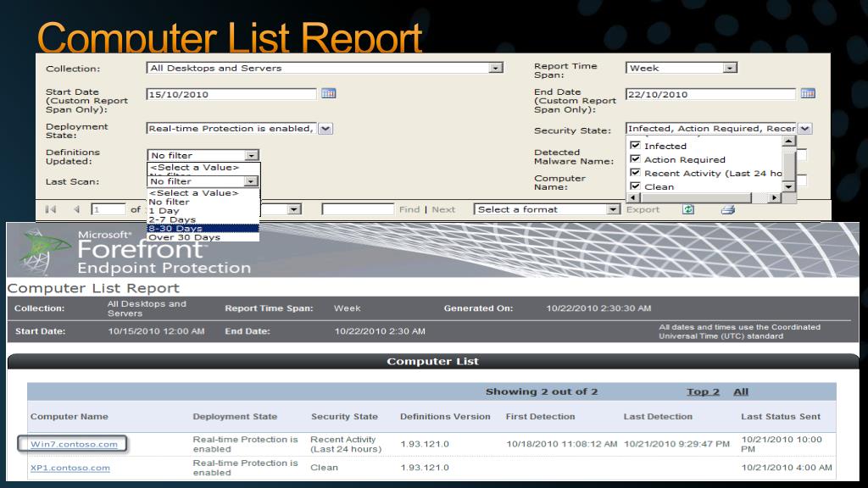The height and width of the screenshot is (488, 868).
Task: Go to first report page
Action: pyautogui.click(x=51, y=209)
